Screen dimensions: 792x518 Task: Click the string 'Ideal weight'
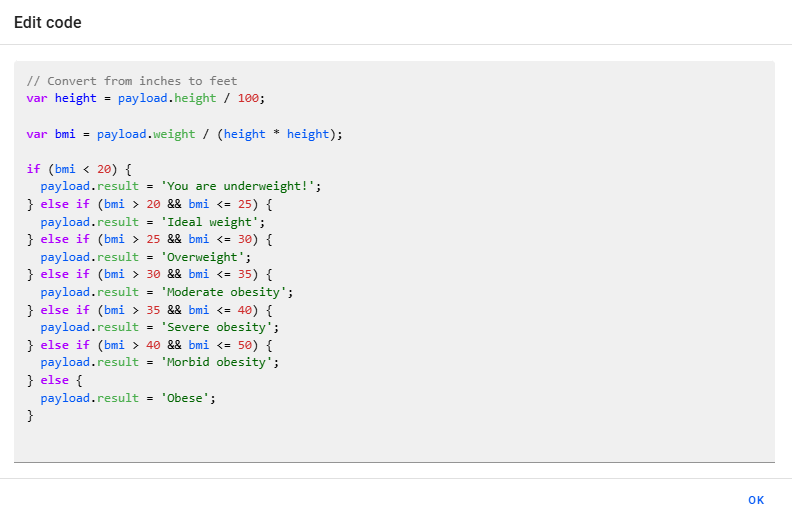coord(210,222)
